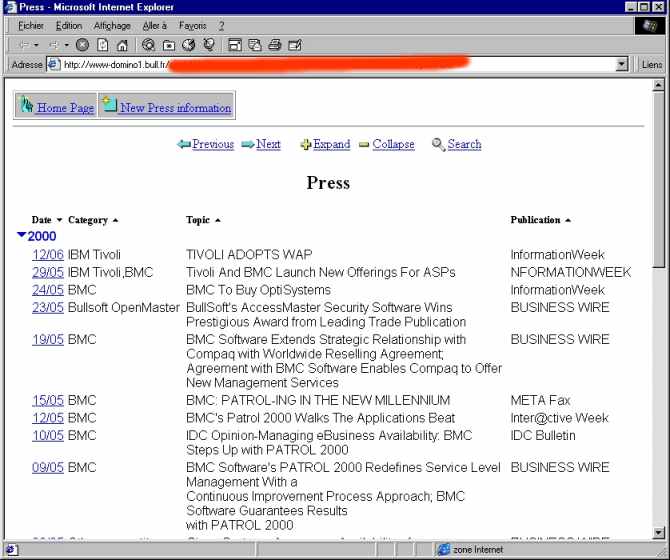Open the Back button history dropdown
670x560 pixels.
tap(36, 45)
